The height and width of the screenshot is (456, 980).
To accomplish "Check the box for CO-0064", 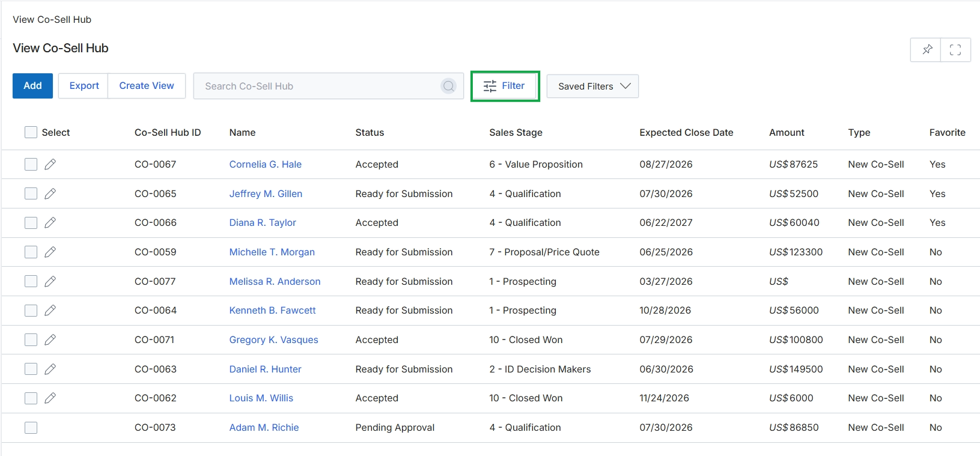I will pyautogui.click(x=31, y=311).
